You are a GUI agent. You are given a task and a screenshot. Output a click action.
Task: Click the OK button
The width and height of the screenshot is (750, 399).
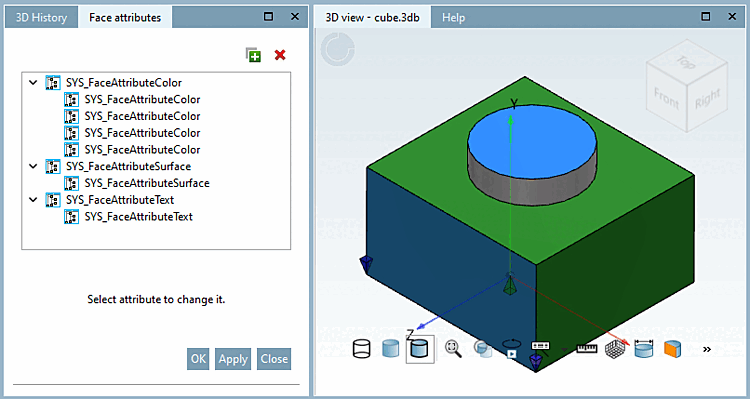click(x=199, y=359)
